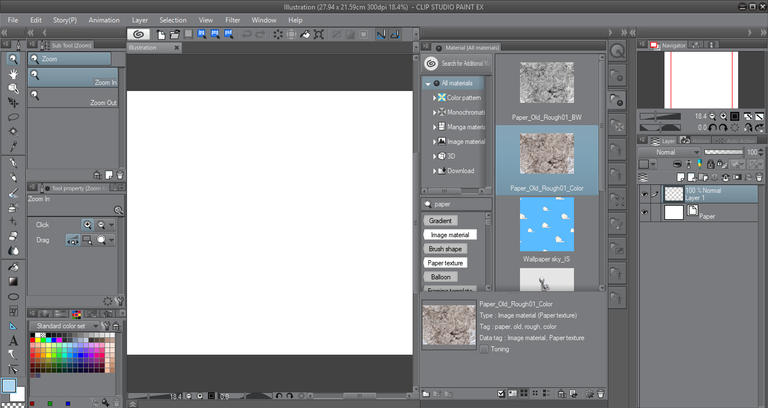768x408 pixels.
Task: Select the Zoom Out sub tool
Action: pos(73,97)
